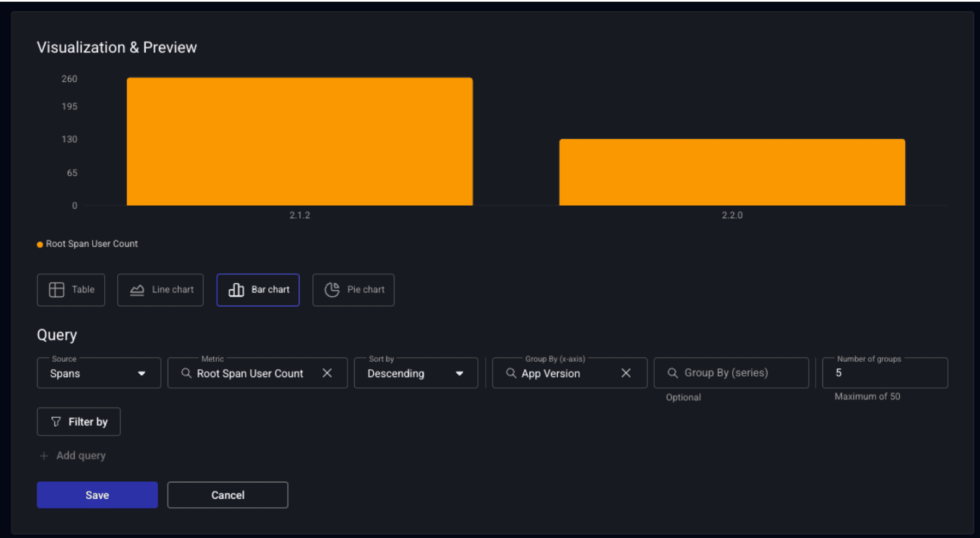Click the bar chart icon

[236, 290]
